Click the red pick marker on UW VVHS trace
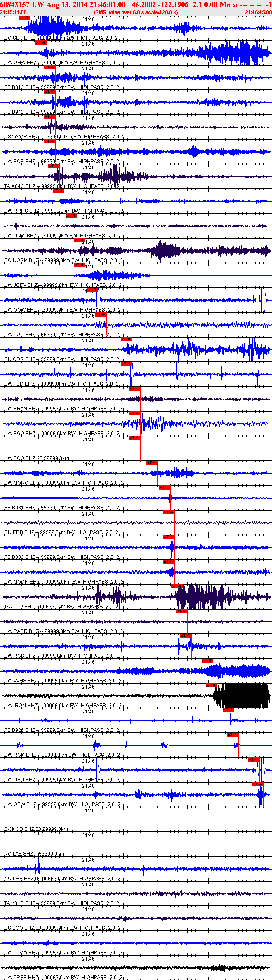Image resolution: width=272 pixels, height=980 pixels. [x=207, y=661]
